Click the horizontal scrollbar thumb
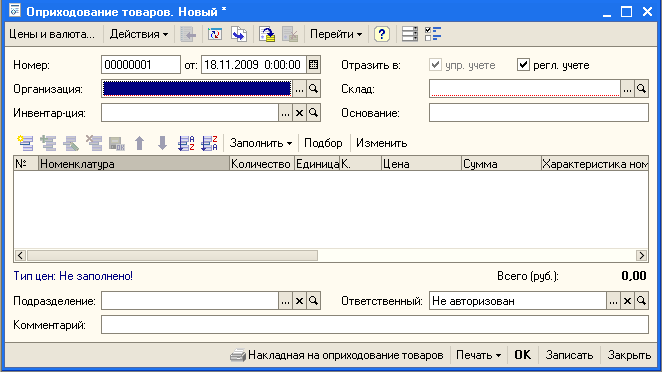 click(172, 255)
